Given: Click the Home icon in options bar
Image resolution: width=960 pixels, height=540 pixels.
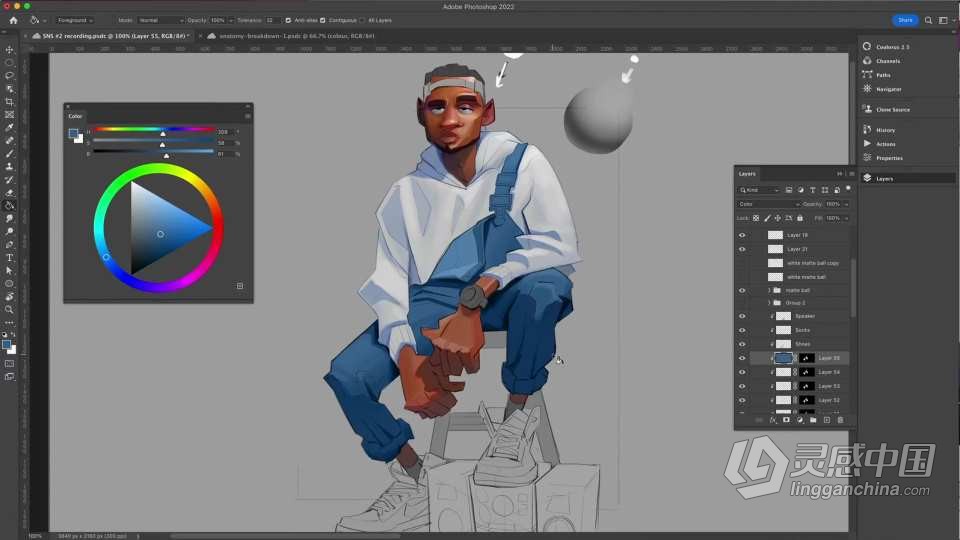Looking at the screenshot, I should (13, 20).
